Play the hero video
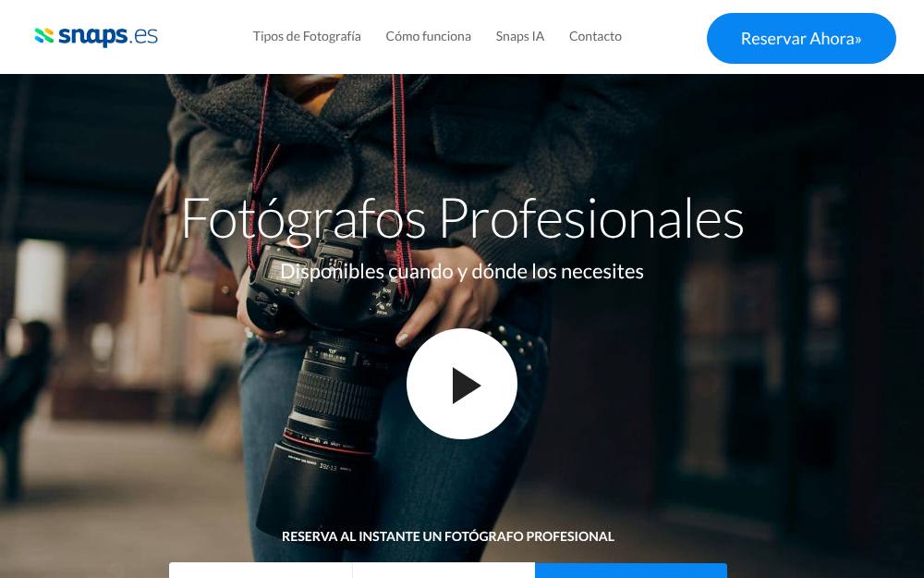This screenshot has height=578, width=924. tap(462, 384)
